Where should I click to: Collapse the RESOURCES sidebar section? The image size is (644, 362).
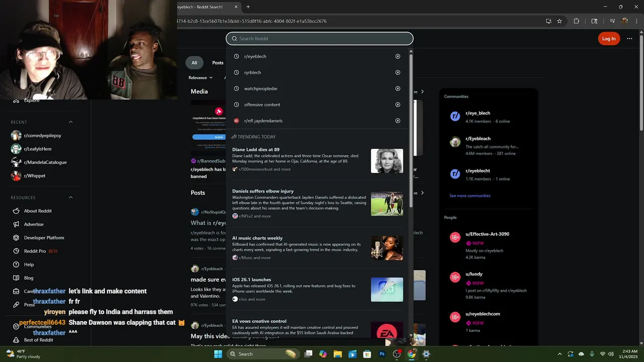pyautogui.click(x=70, y=198)
